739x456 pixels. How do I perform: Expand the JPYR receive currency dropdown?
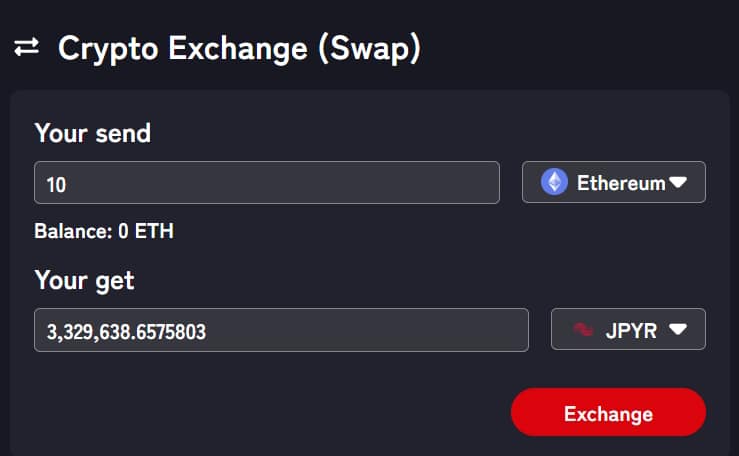(x=628, y=330)
